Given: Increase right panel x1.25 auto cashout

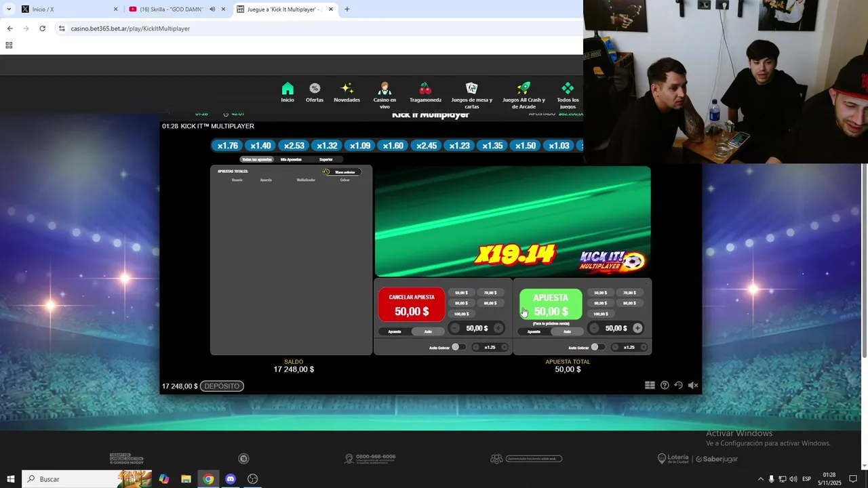Looking at the screenshot, I should pos(644,347).
